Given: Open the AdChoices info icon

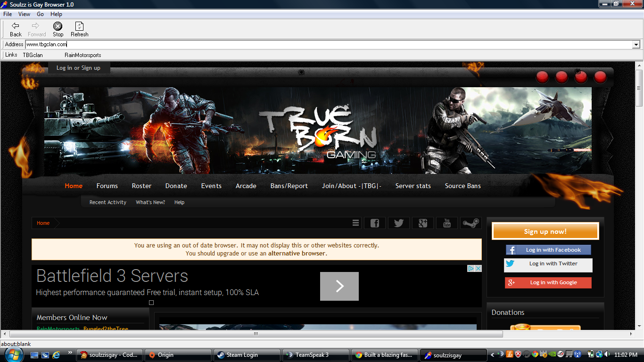Looking at the screenshot, I should click(x=471, y=268).
